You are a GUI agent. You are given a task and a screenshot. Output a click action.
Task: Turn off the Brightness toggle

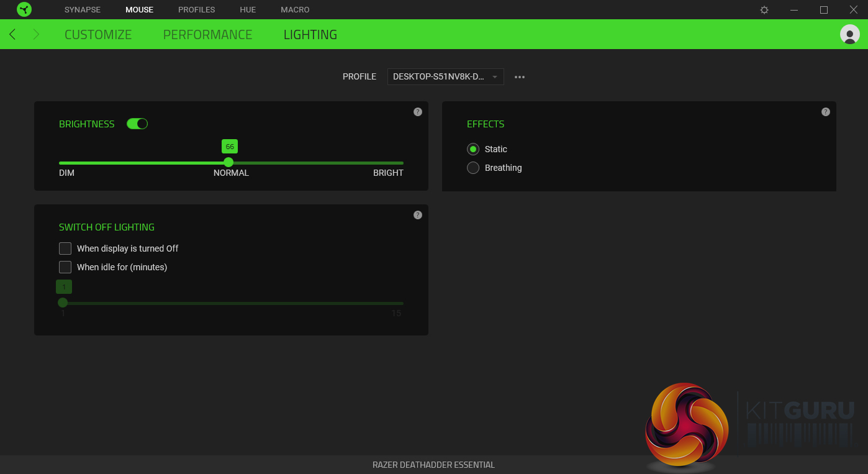tap(137, 124)
